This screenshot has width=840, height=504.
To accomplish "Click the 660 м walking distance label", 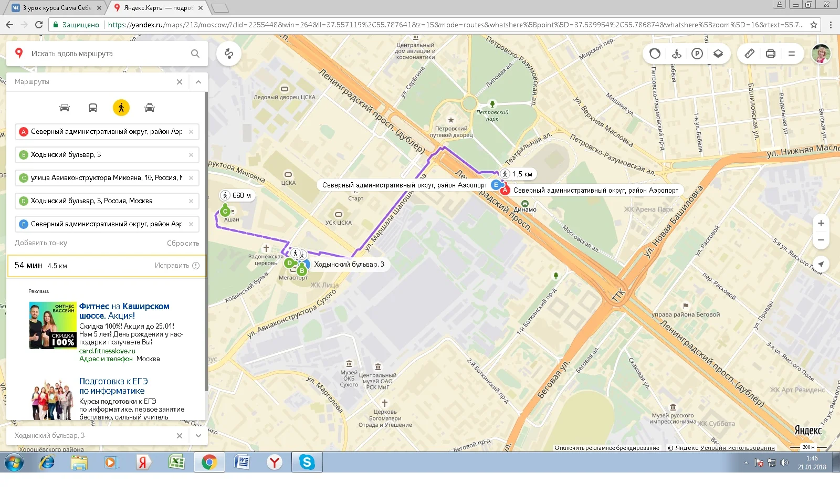I will pyautogui.click(x=236, y=196).
